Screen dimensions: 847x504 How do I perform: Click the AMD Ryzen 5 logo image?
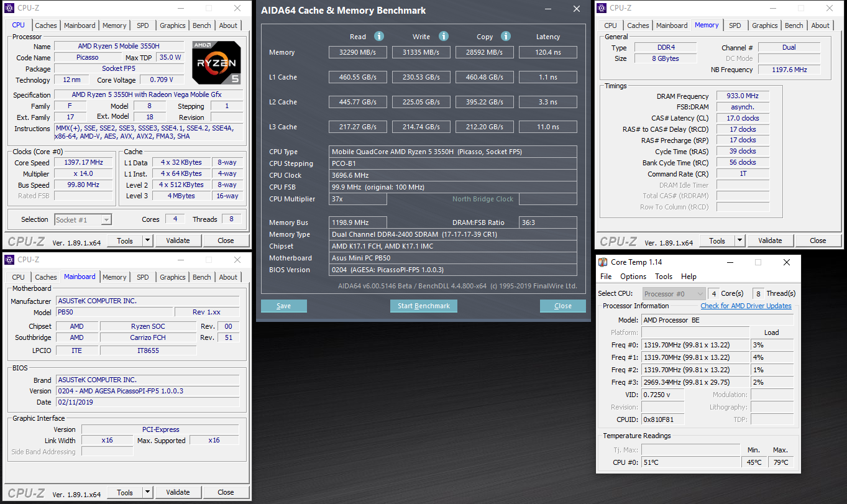(x=216, y=63)
